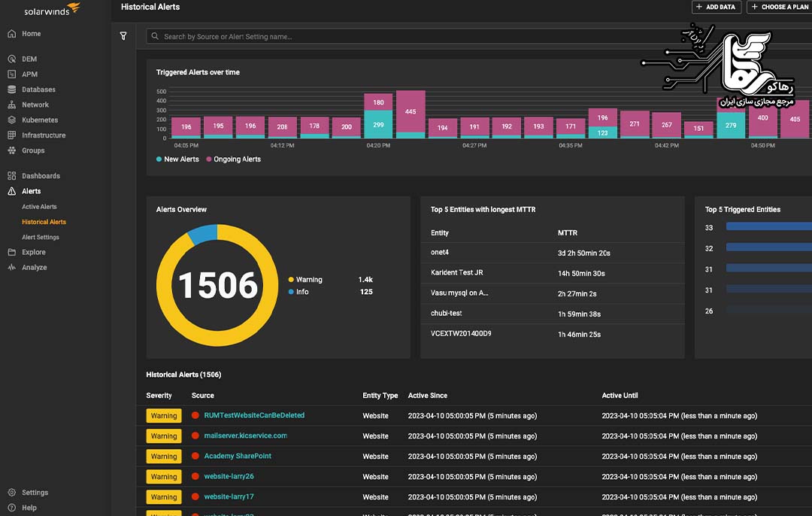Click the Databases icon
The image size is (812, 516).
pos(11,89)
